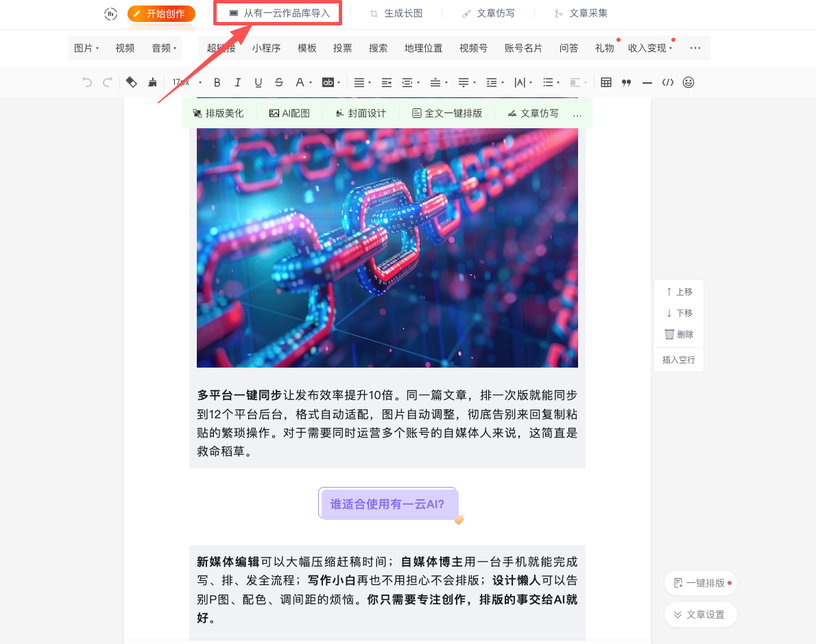Toggle bold formatting

pos(217,82)
